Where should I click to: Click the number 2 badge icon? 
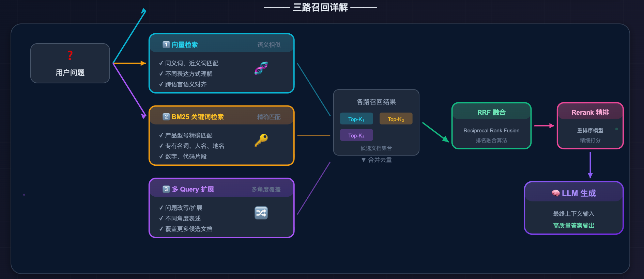click(x=166, y=117)
